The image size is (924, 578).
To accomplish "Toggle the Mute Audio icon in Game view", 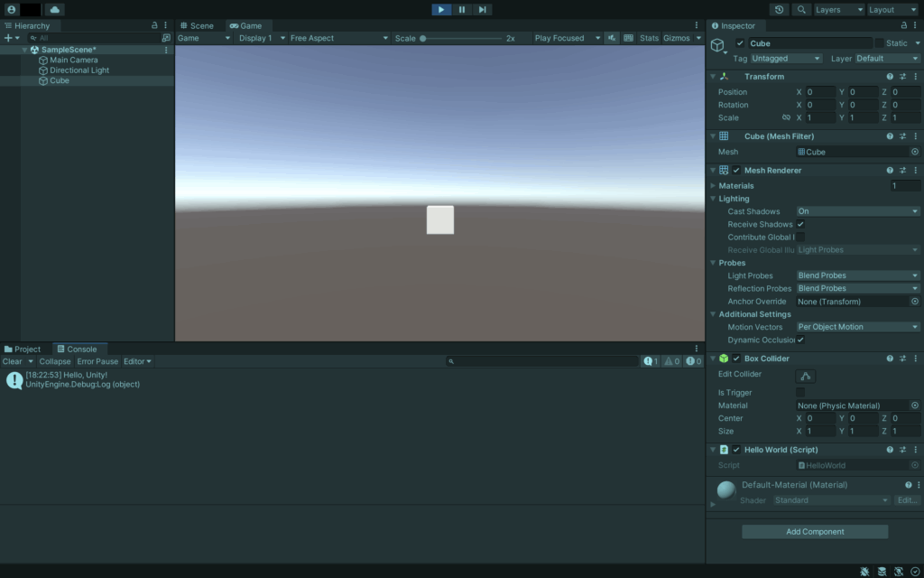I will coord(614,38).
